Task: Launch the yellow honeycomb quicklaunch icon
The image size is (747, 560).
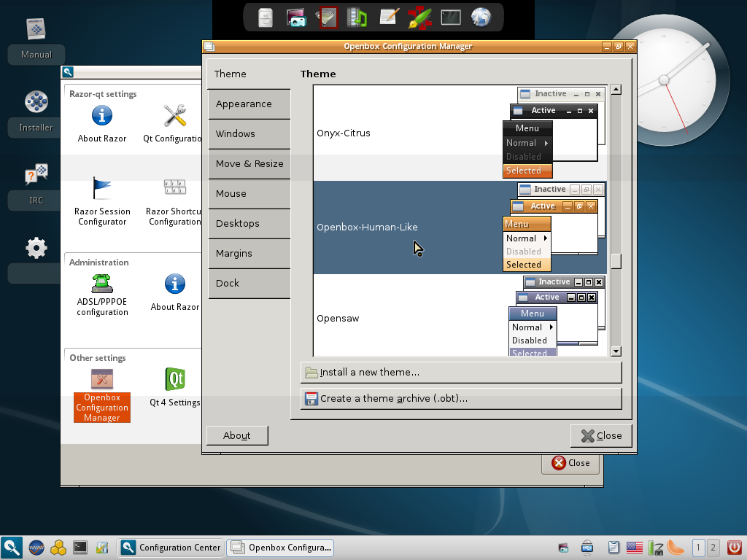Action: pyautogui.click(x=58, y=548)
